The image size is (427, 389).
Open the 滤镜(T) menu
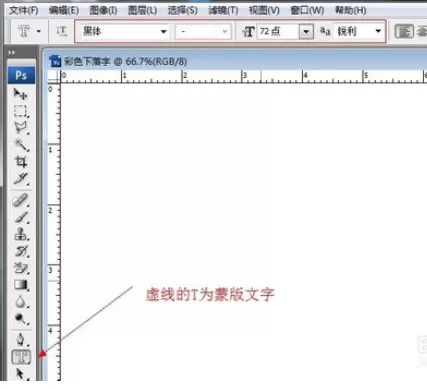(x=223, y=10)
